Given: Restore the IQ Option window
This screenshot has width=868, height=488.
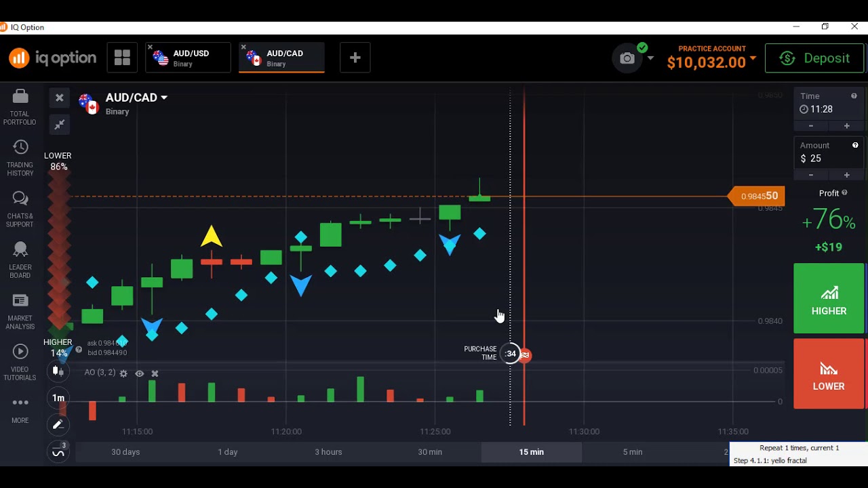Looking at the screenshot, I should pos(825,27).
